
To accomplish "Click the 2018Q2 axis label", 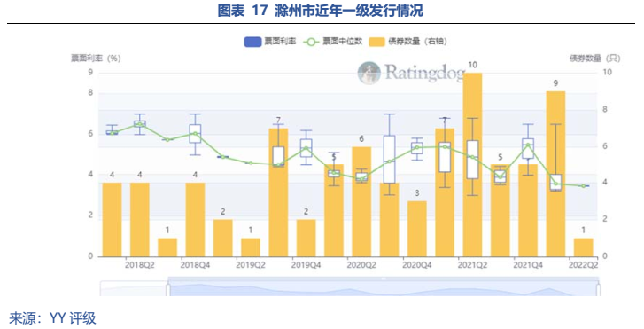I will click(x=140, y=265).
